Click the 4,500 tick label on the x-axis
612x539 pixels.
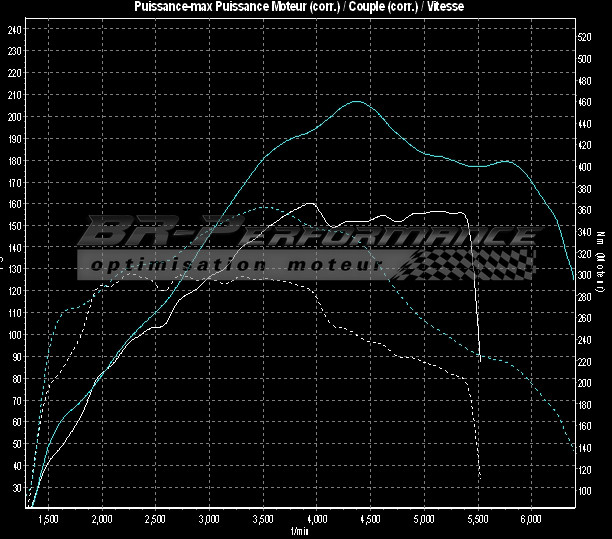370,519
